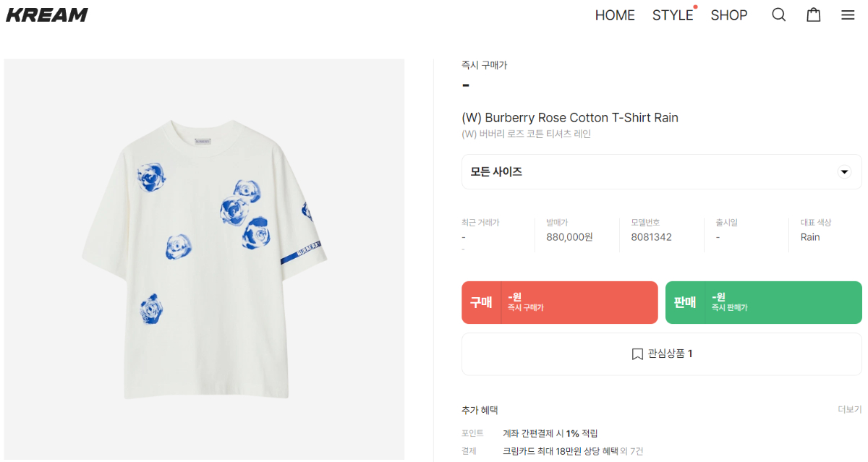868x462 pixels.
Task: Click the model number 8081342
Action: coord(651,237)
